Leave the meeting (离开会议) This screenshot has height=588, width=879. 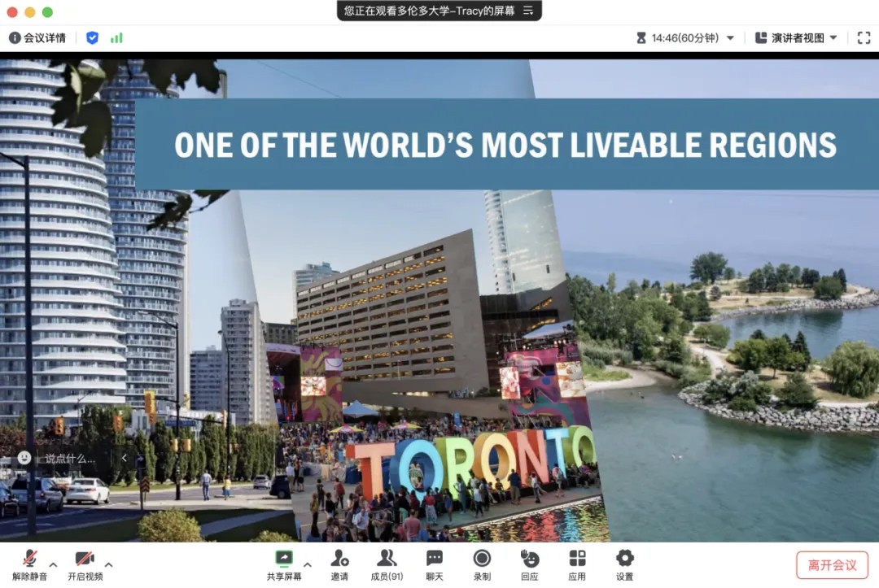[x=833, y=565]
